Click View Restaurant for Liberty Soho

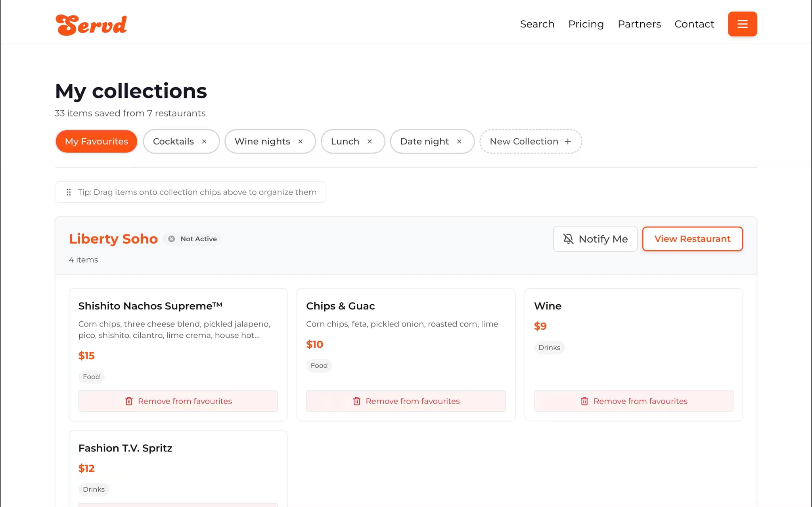pos(692,239)
